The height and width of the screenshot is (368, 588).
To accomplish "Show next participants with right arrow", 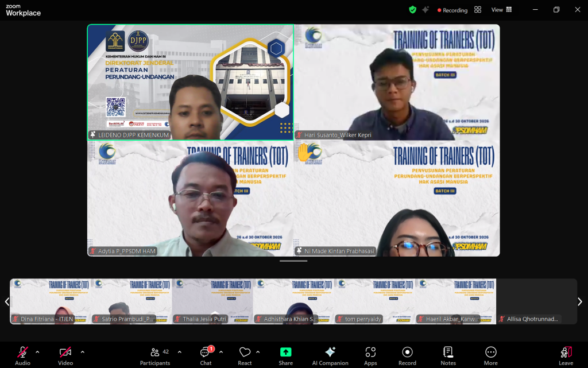I will [580, 301].
